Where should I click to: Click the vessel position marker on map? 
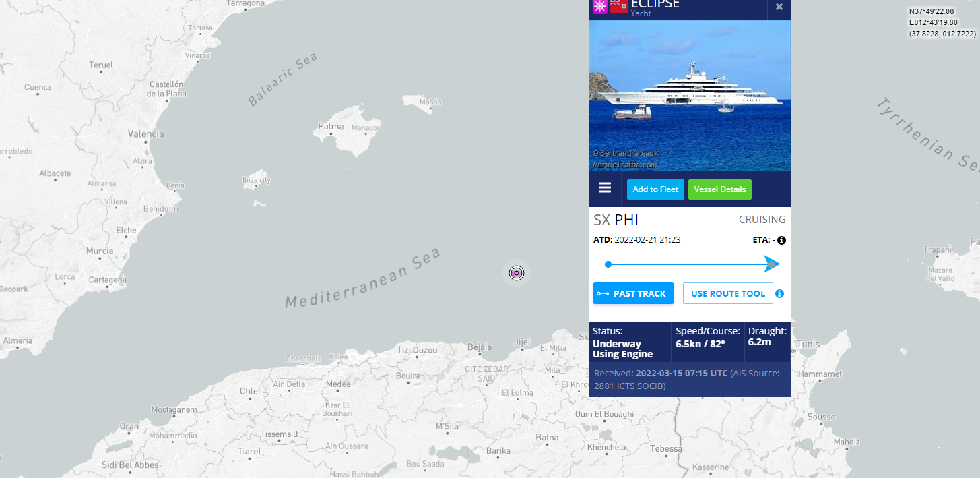516,273
